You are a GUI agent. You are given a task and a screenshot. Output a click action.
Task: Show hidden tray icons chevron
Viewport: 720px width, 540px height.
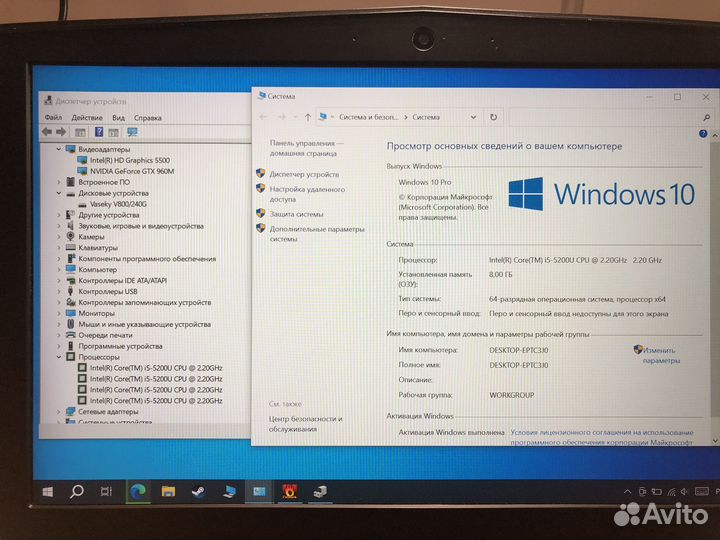tap(627, 492)
